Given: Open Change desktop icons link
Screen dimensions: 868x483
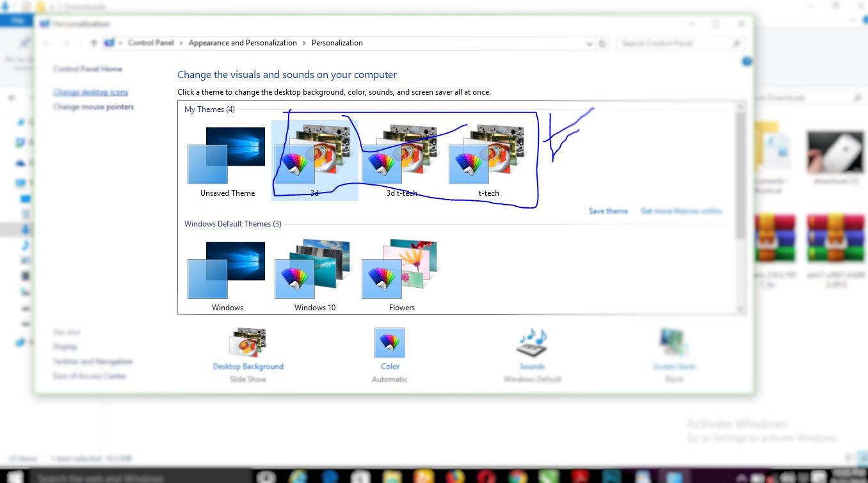Looking at the screenshot, I should [x=90, y=92].
